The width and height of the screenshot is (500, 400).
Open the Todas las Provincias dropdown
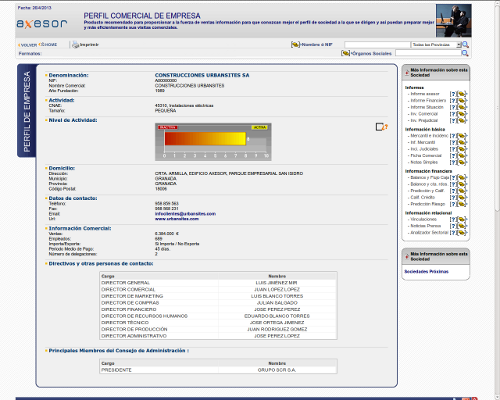pos(436,45)
